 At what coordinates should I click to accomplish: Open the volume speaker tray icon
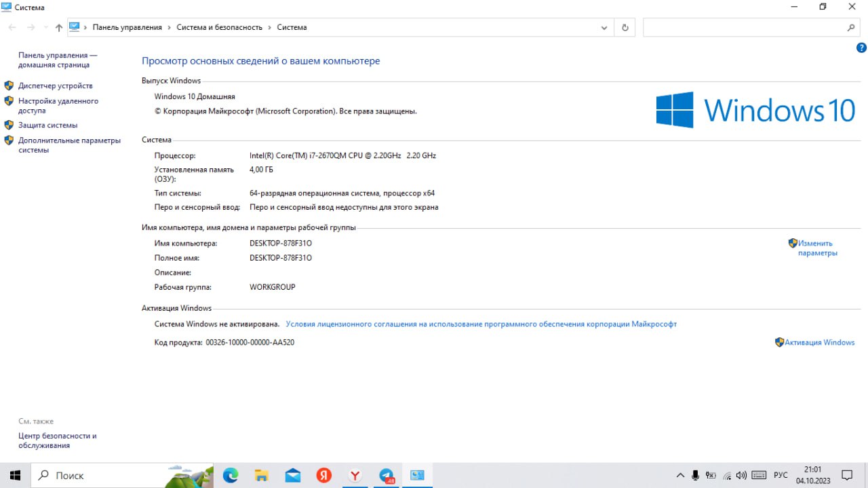point(741,475)
